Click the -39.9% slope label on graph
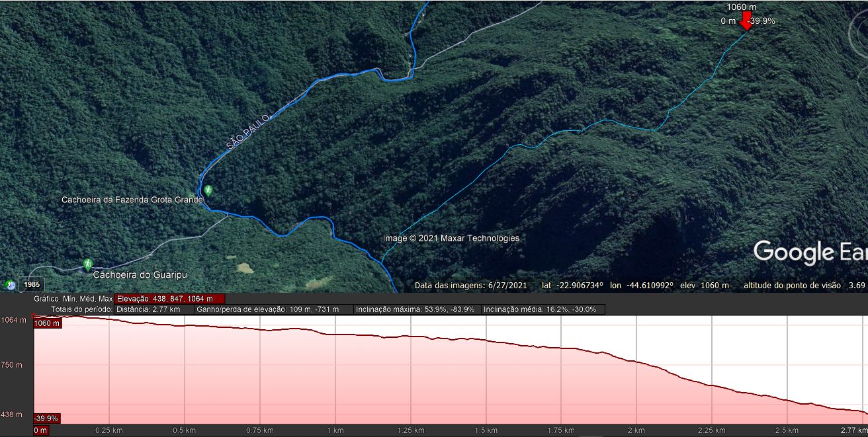The image size is (868, 437). (x=47, y=418)
